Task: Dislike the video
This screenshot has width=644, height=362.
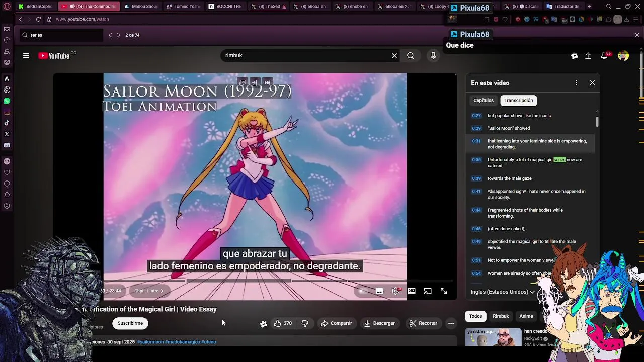Action: [x=305, y=323]
